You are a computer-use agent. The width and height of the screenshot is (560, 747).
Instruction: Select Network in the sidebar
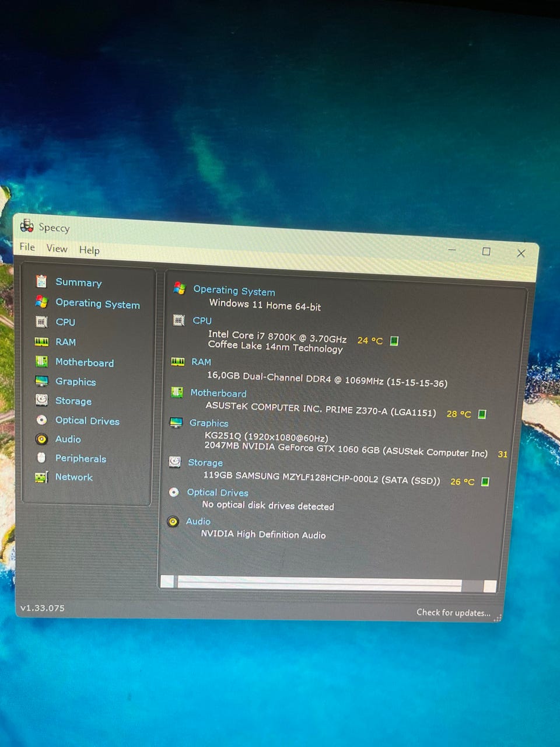tap(74, 477)
